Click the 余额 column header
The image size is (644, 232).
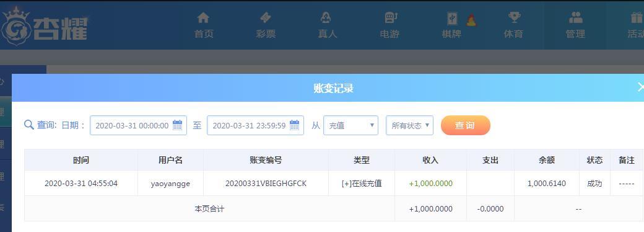click(x=547, y=161)
